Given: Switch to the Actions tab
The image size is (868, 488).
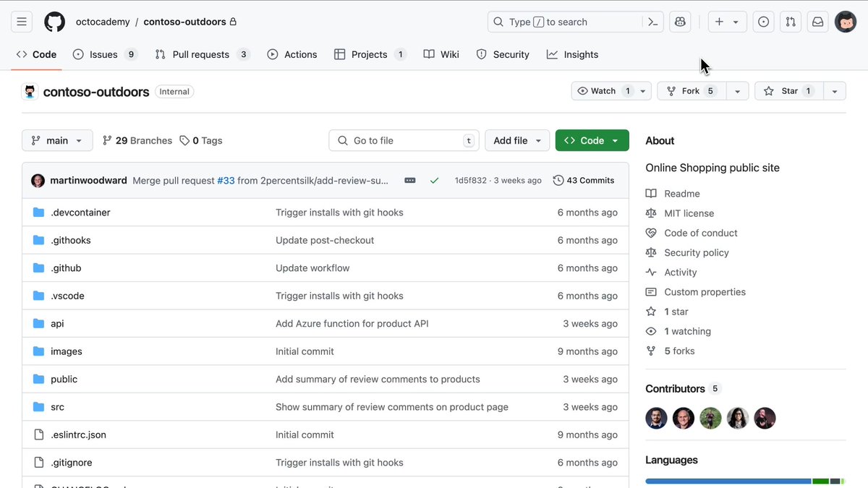Looking at the screenshot, I should coord(292,54).
